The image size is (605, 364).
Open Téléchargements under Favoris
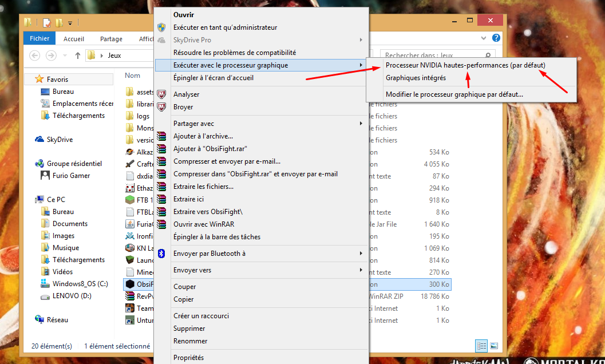point(78,116)
